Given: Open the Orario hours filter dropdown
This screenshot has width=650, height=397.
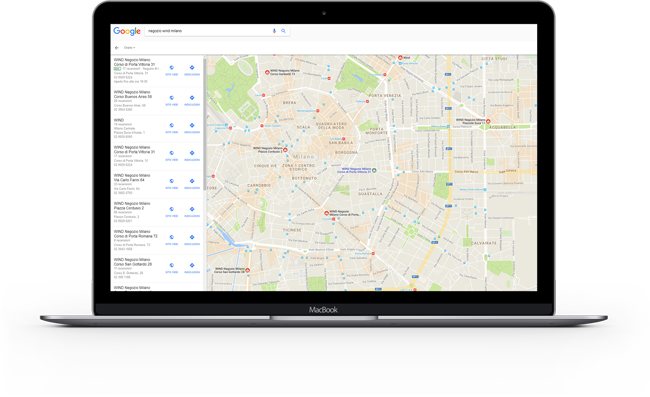Looking at the screenshot, I should coord(130,48).
